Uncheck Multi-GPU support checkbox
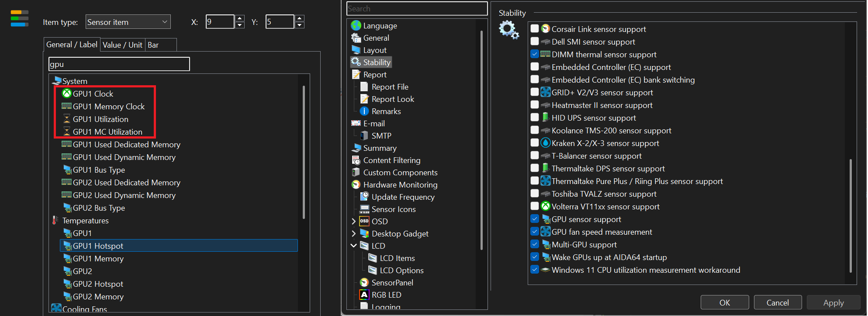The height and width of the screenshot is (316, 868). tap(535, 244)
